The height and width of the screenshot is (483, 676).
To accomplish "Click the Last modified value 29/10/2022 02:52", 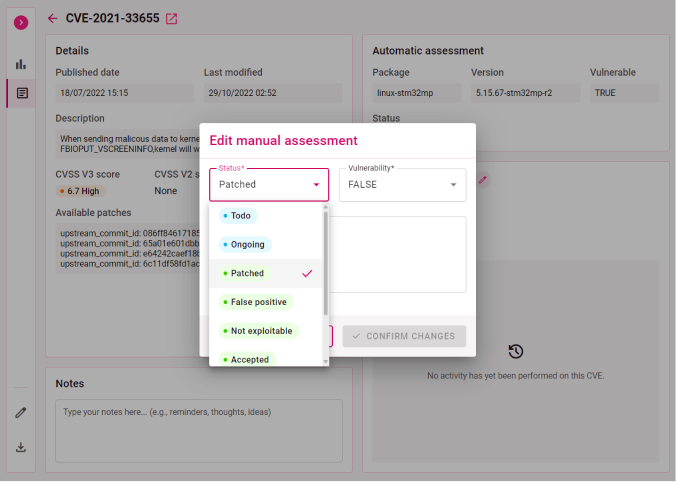I will click(273, 93).
